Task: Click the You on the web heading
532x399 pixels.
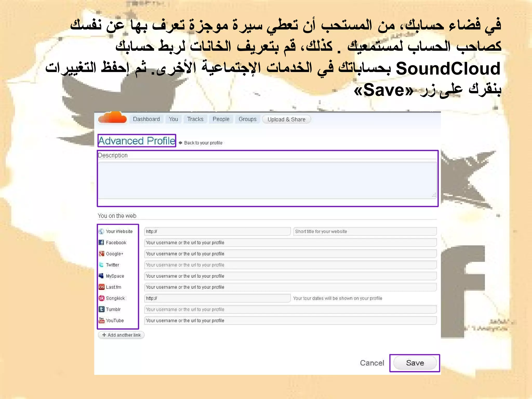Action: (117, 216)
